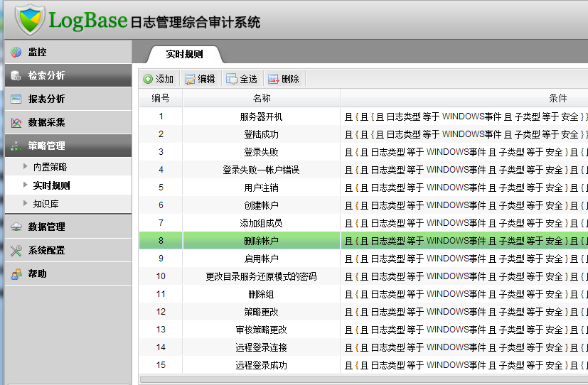
Task: Open 内置策略 in the sidebar
Action: [x=50, y=167]
